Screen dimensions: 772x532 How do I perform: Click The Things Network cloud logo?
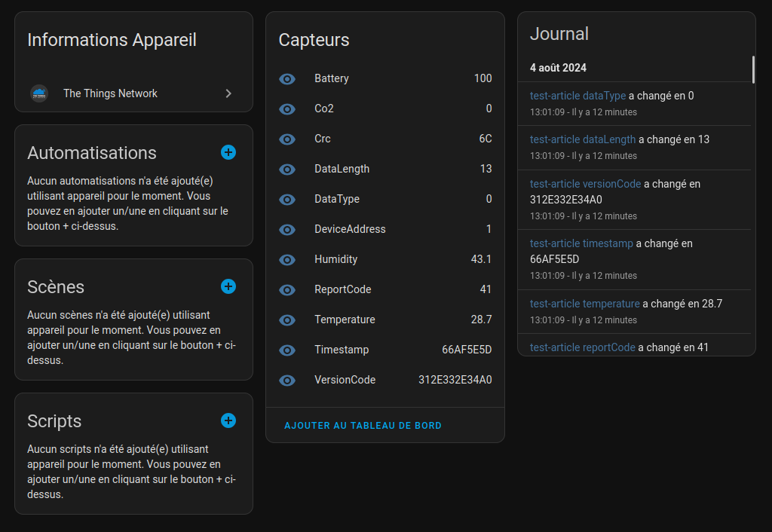[x=39, y=93]
